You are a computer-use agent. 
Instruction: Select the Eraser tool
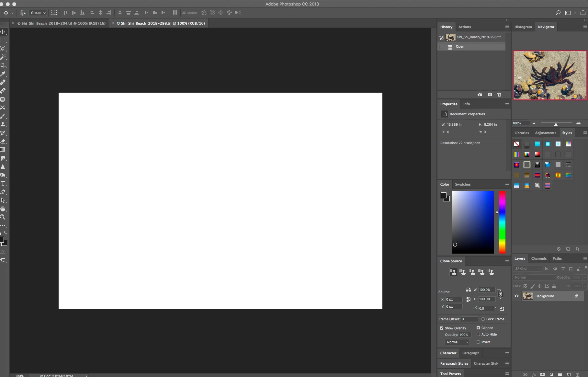[3, 141]
